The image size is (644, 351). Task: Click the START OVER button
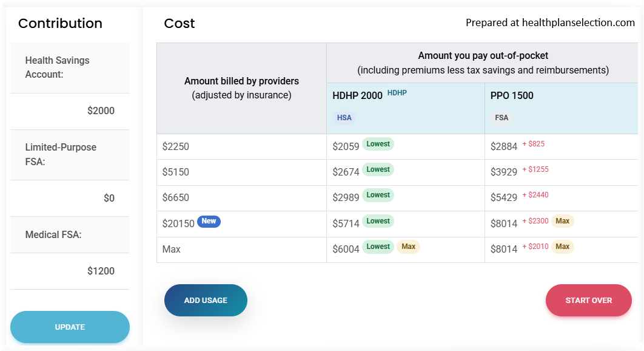pyautogui.click(x=589, y=301)
